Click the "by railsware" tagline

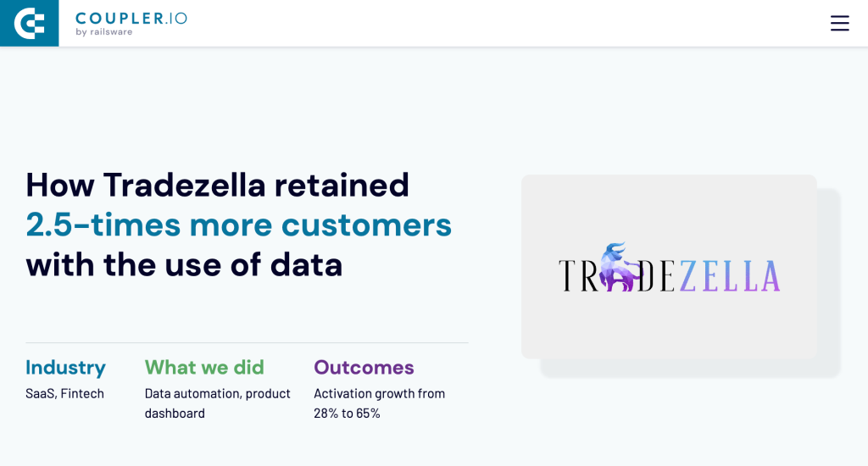pos(104,32)
